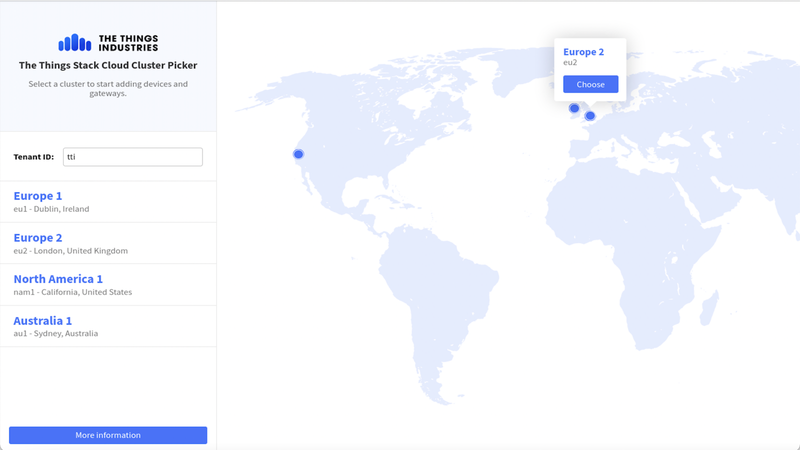Focus the Tenant ID text field

132,157
